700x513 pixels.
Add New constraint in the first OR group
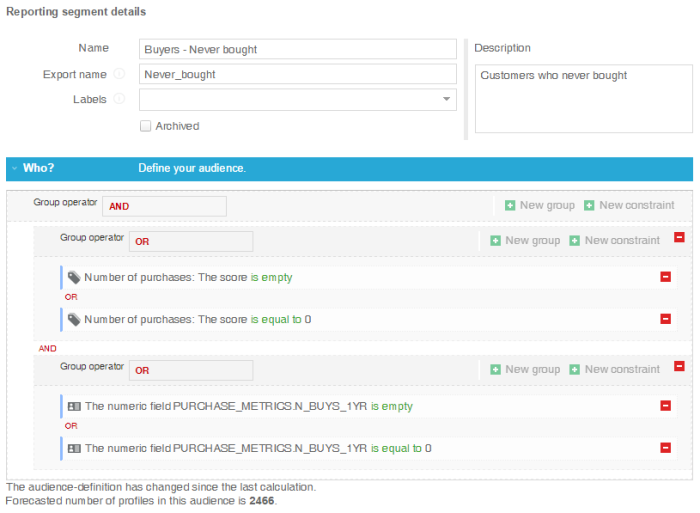pyautogui.click(x=614, y=240)
